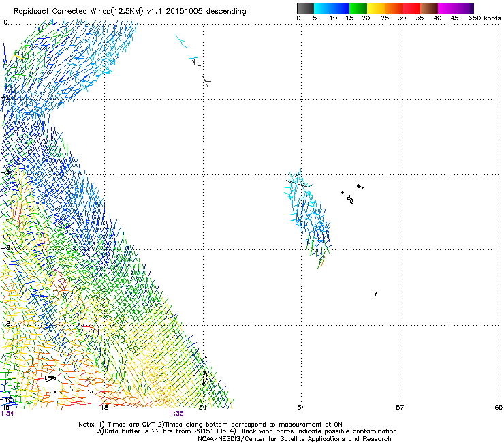Click the "57" longitude axis label

[x=400, y=408]
